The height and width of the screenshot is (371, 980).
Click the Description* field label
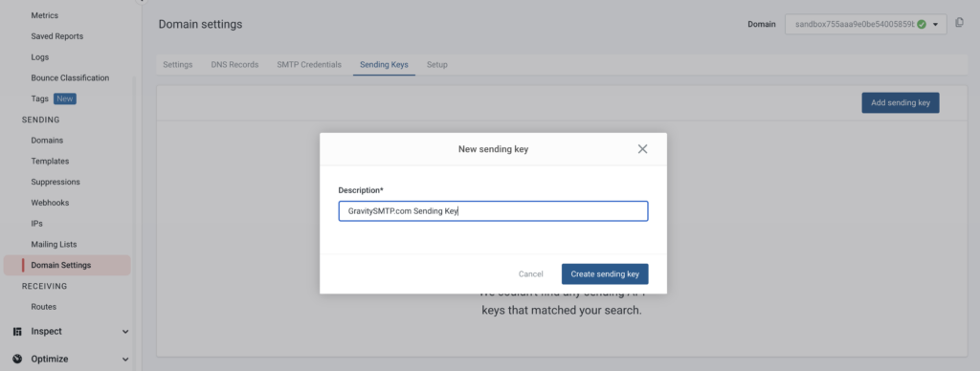(361, 190)
